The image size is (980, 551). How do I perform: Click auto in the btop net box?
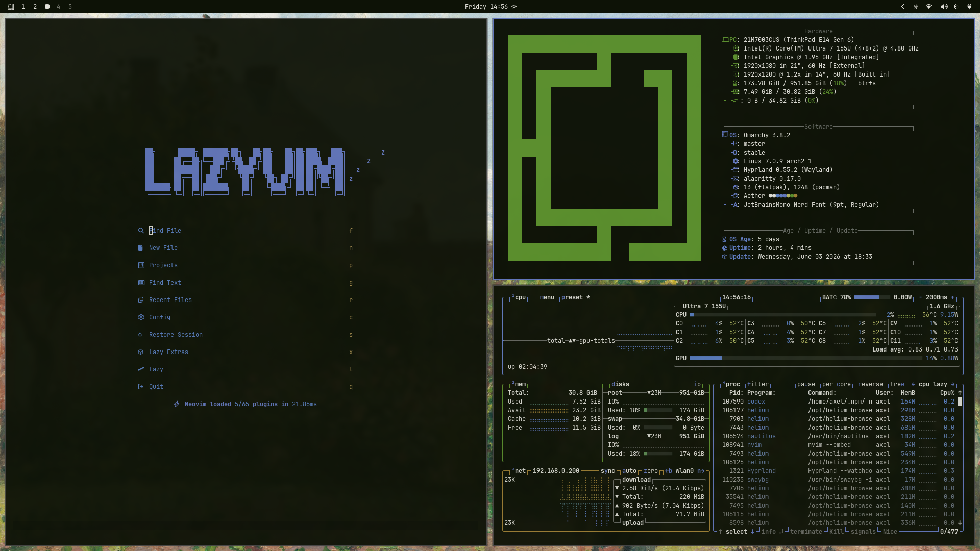tap(629, 471)
